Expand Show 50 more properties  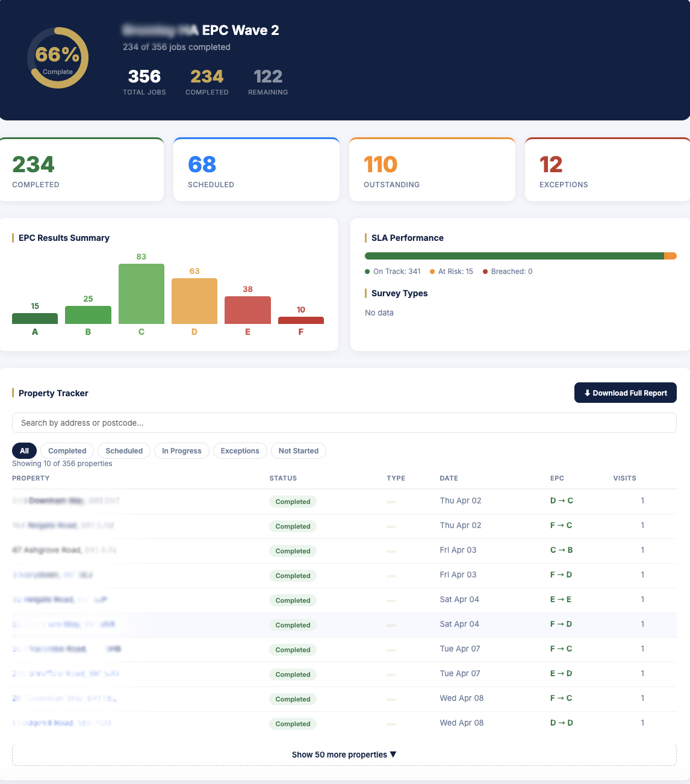pyautogui.click(x=344, y=754)
